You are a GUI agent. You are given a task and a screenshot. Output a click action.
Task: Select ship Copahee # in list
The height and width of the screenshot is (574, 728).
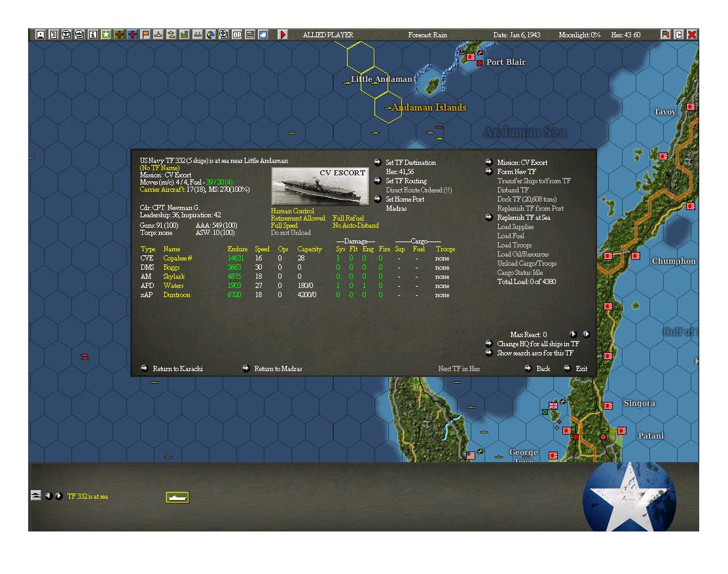point(177,258)
